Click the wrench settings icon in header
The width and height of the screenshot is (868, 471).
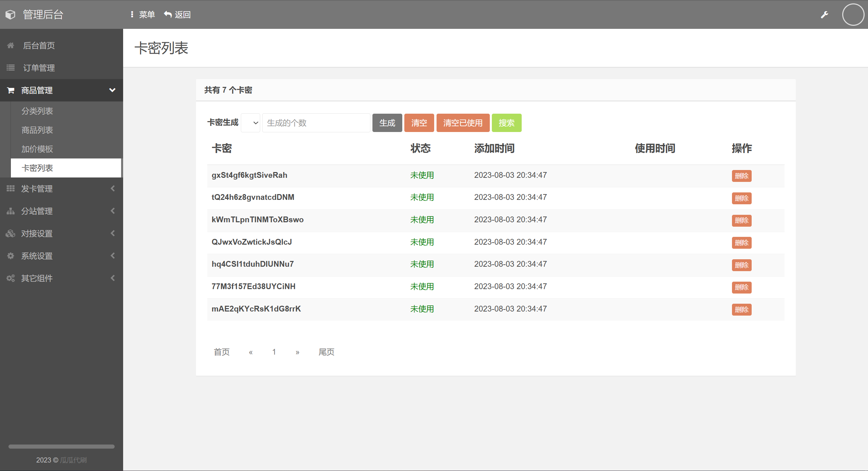click(824, 15)
